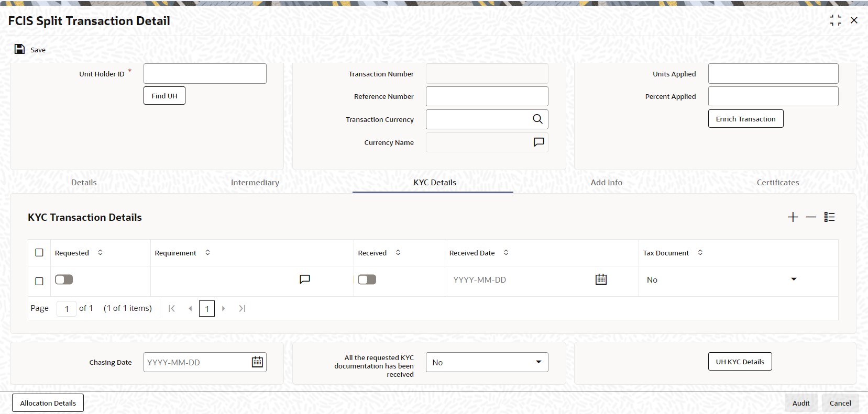Click the Cancel button
Viewport: 868px width, 414px height.
point(840,403)
